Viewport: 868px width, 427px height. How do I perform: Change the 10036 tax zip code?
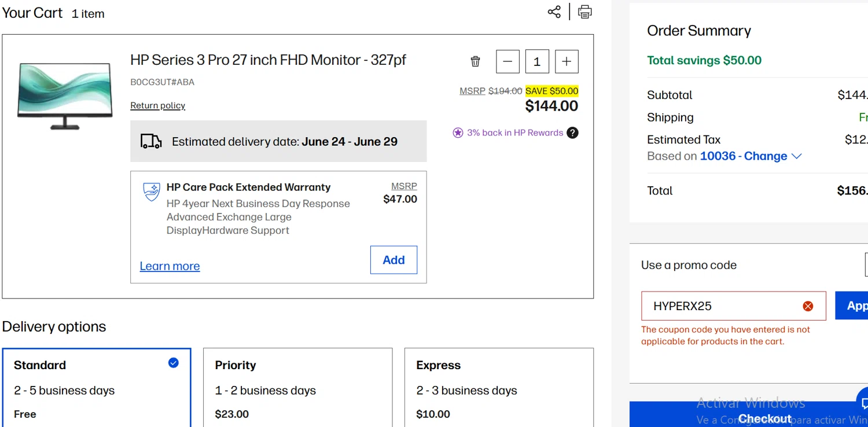point(744,156)
